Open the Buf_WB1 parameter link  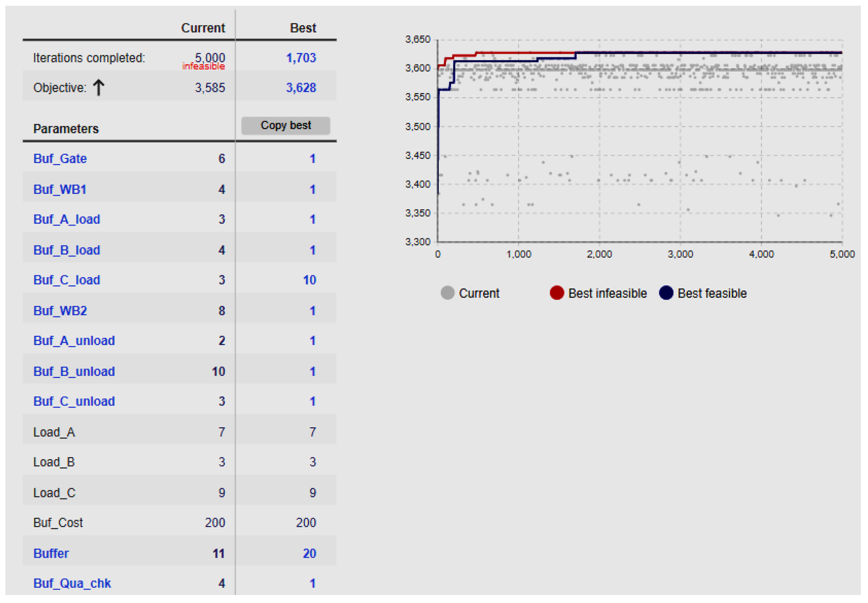60,189
